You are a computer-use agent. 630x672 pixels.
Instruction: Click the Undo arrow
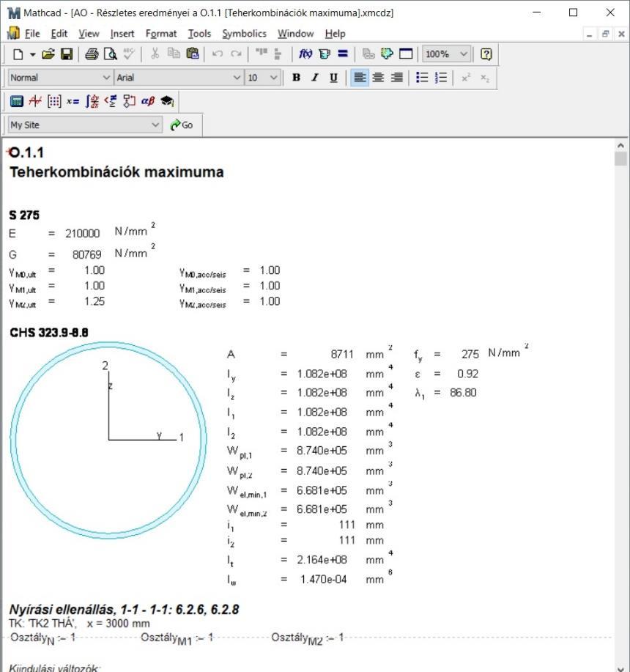218,53
